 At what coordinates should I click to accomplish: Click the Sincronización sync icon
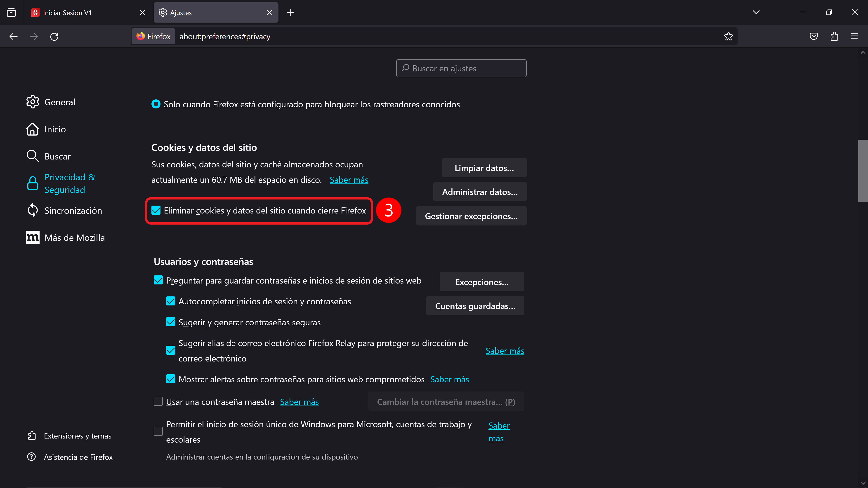pos(33,210)
